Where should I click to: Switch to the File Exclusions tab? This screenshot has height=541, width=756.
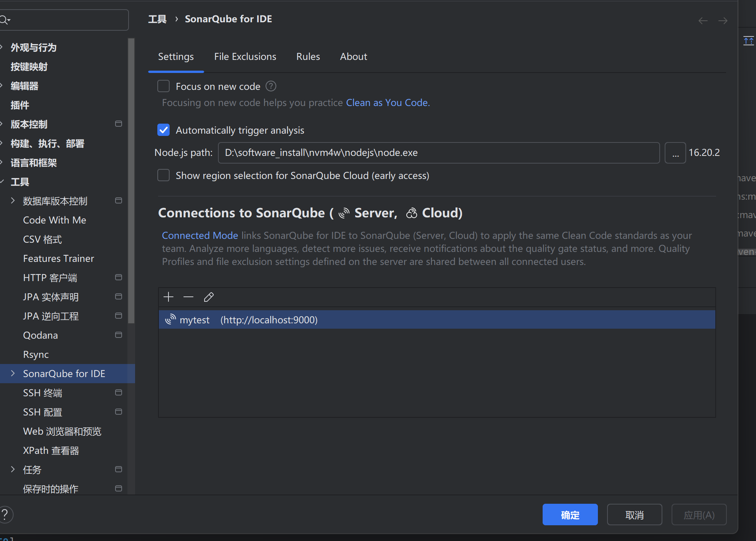click(x=245, y=56)
